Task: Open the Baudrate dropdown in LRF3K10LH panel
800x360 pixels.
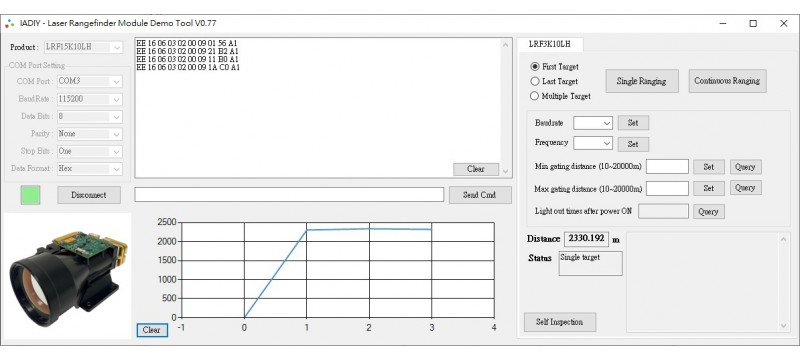Action: pos(592,123)
